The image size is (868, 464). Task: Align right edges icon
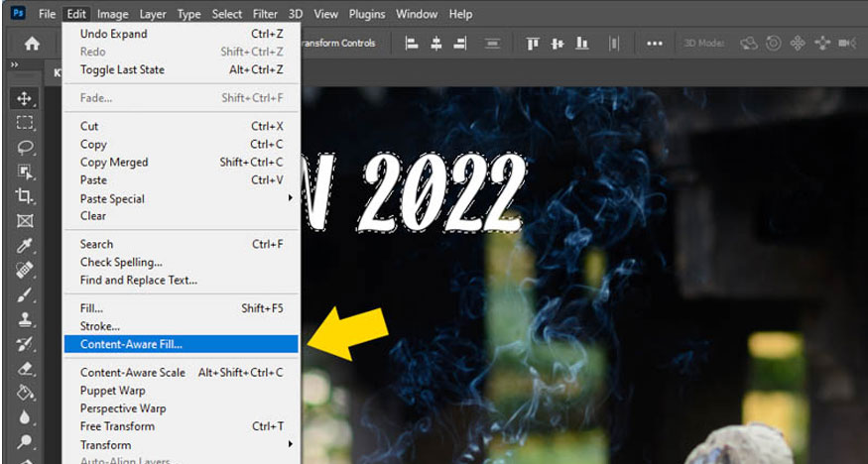point(460,44)
